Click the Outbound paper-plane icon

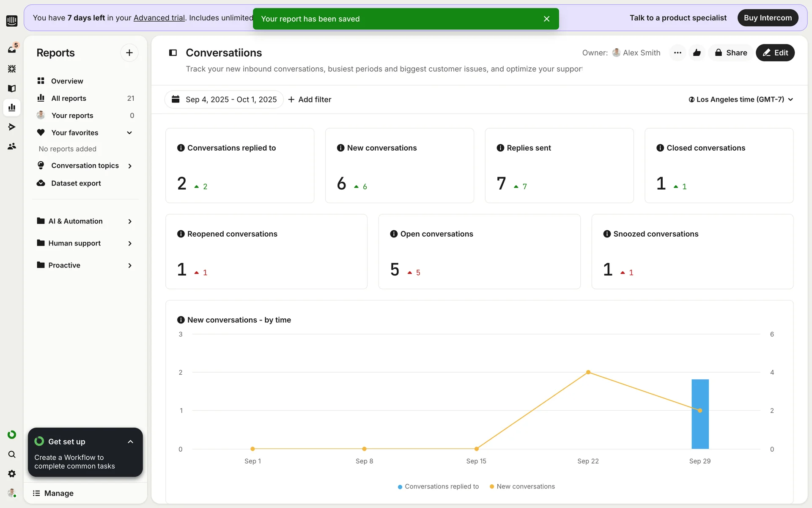pos(12,127)
